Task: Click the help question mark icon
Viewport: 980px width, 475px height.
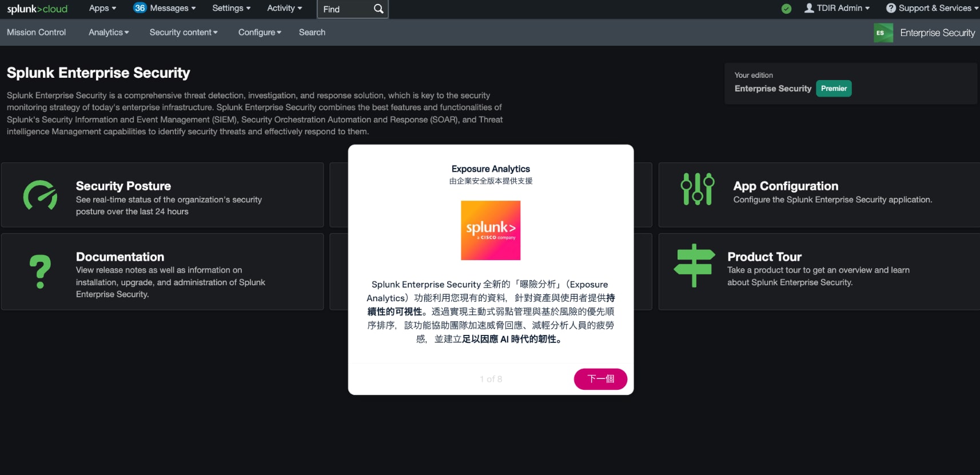Action: (891, 8)
